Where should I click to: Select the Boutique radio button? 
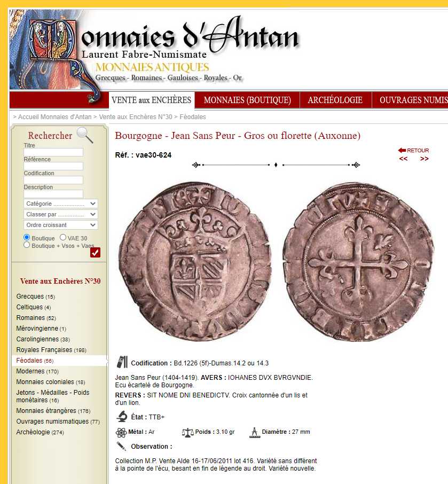(x=27, y=237)
